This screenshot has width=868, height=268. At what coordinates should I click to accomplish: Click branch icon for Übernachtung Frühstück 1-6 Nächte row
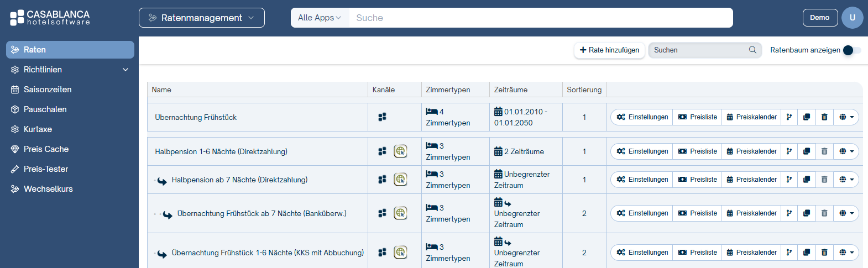(789, 253)
